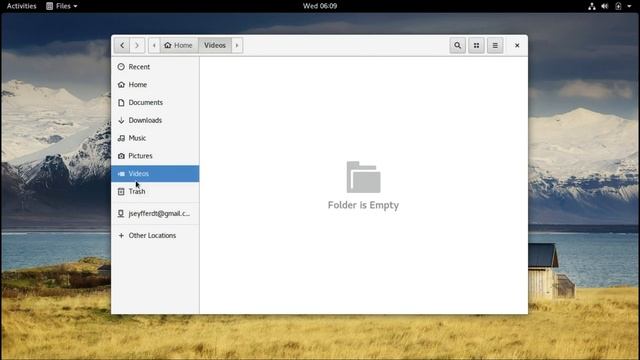Screen dimensions: 640x360
Task: Go back with the left arrow button
Action: click(122, 45)
